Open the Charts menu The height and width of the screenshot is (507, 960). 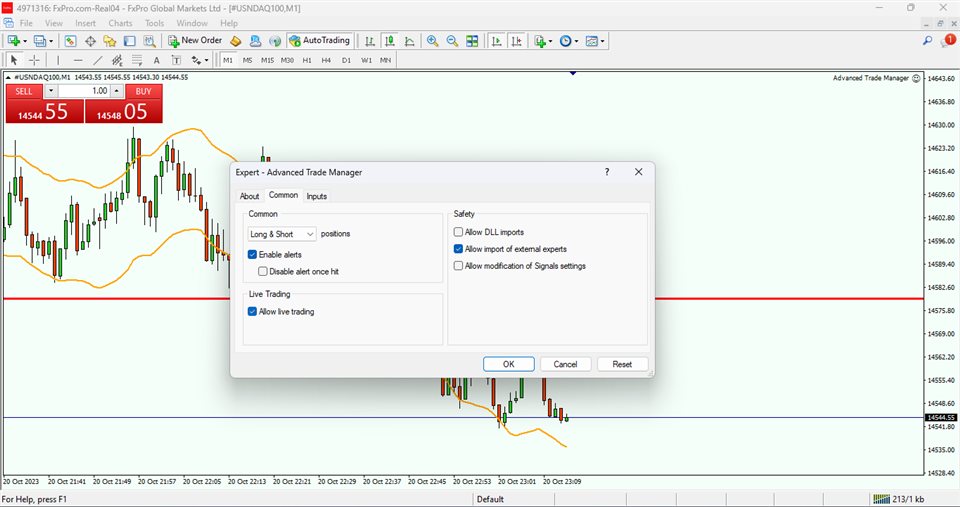pos(121,23)
